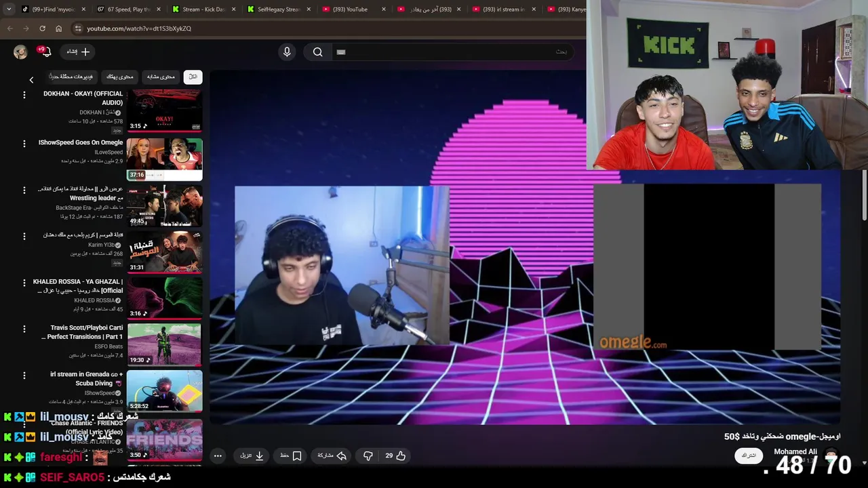The image size is (868, 488).
Task: Switch to the Stream - Kick Dashboard tab
Action: point(203,9)
